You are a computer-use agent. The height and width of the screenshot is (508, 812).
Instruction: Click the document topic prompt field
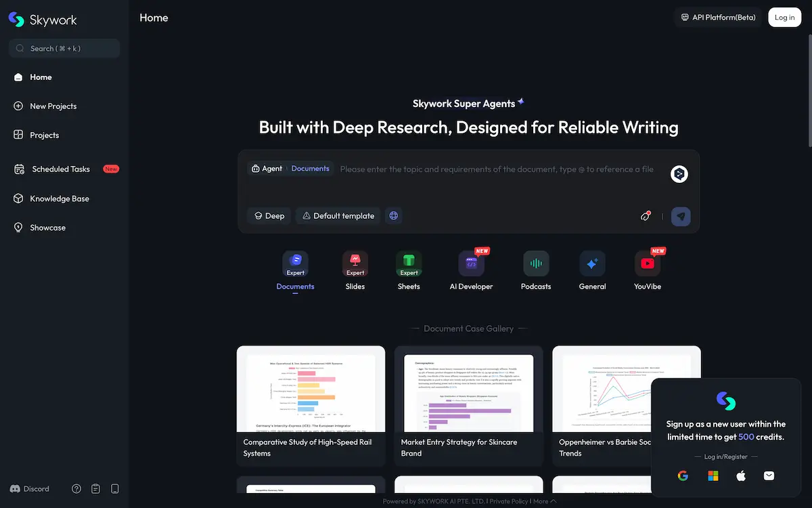click(497, 169)
